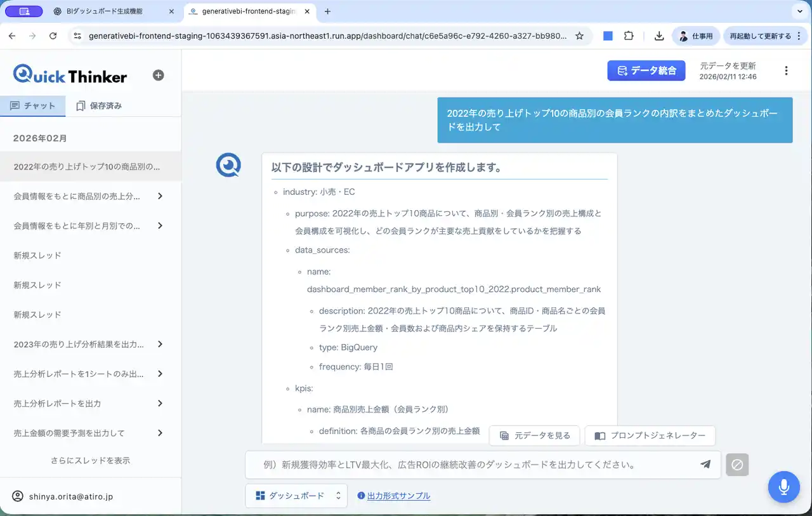Click the stop generation circle icon

[737, 465]
